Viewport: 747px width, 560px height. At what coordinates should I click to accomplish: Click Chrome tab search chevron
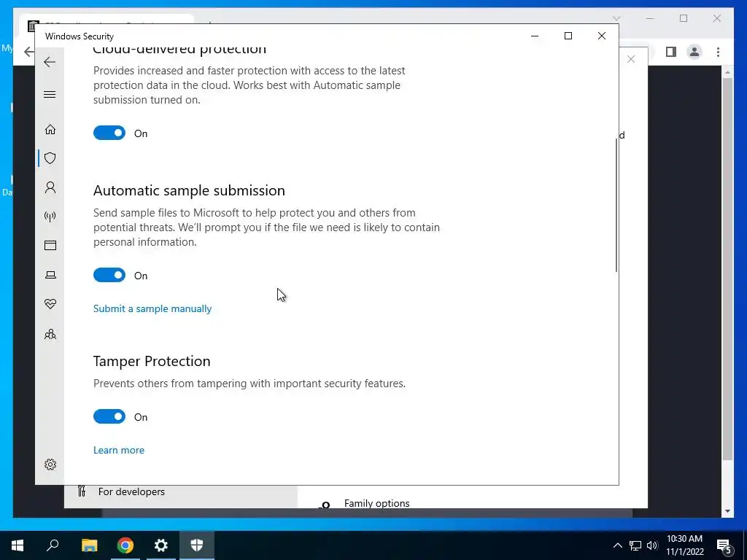coord(616,18)
